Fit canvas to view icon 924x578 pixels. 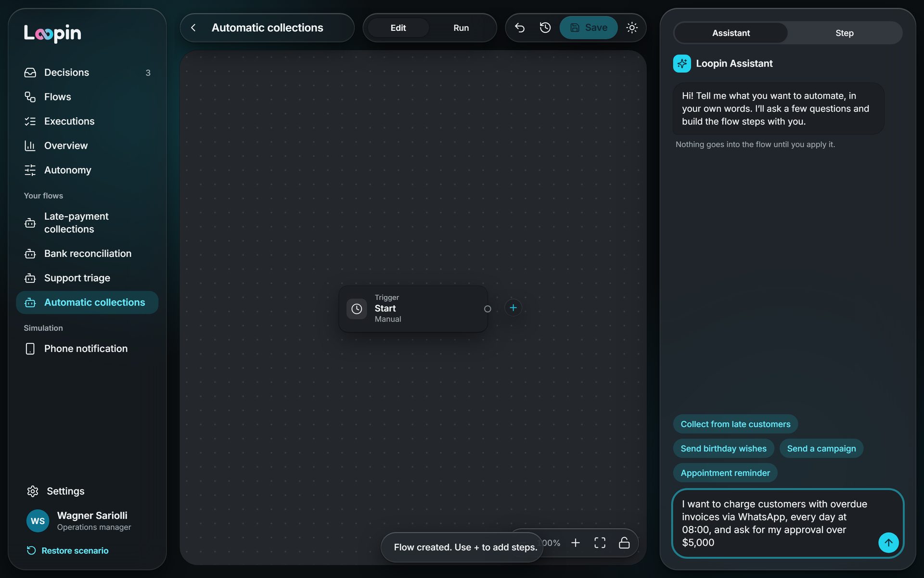click(x=600, y=543)
